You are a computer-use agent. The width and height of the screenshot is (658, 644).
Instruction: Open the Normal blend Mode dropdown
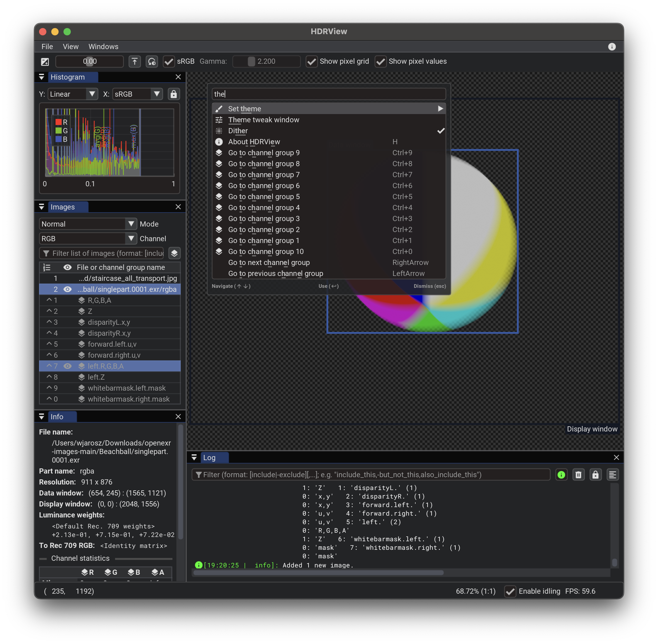(88, 224)
